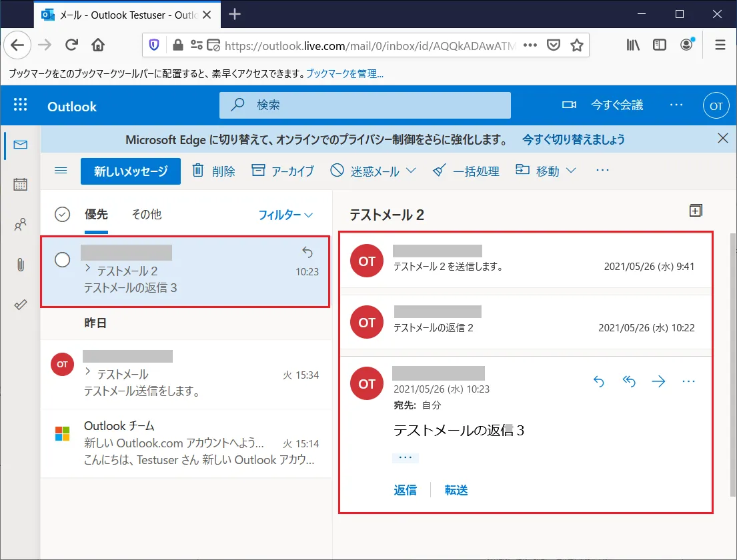Expand the テストメール 2 conversation chevron
The image size is (737, 560).
[x=88, y=268]
